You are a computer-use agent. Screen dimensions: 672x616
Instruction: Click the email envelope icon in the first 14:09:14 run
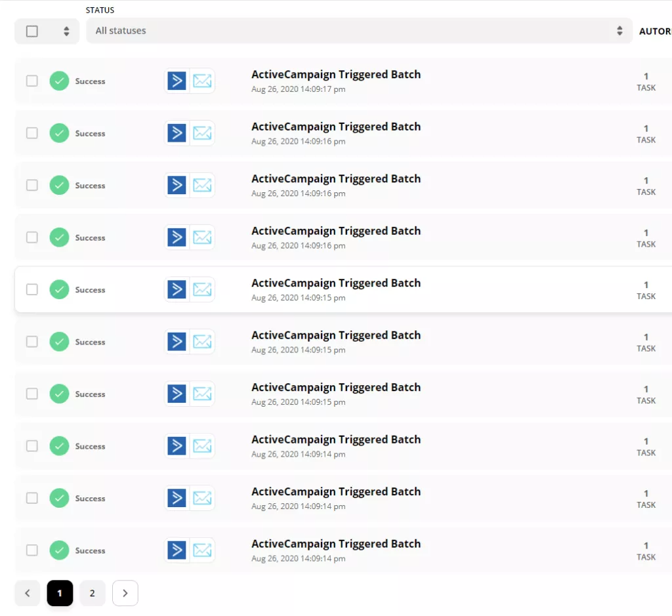(202, 445)
